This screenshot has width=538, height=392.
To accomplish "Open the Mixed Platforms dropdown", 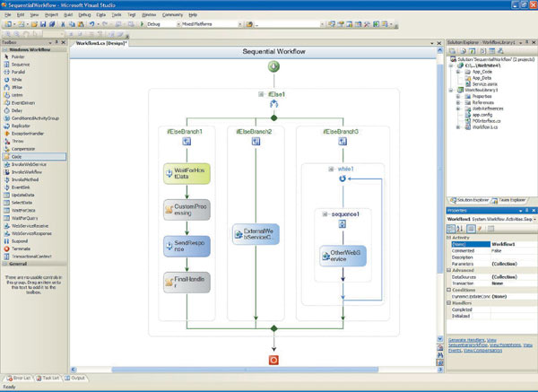I will click(239, 24).
